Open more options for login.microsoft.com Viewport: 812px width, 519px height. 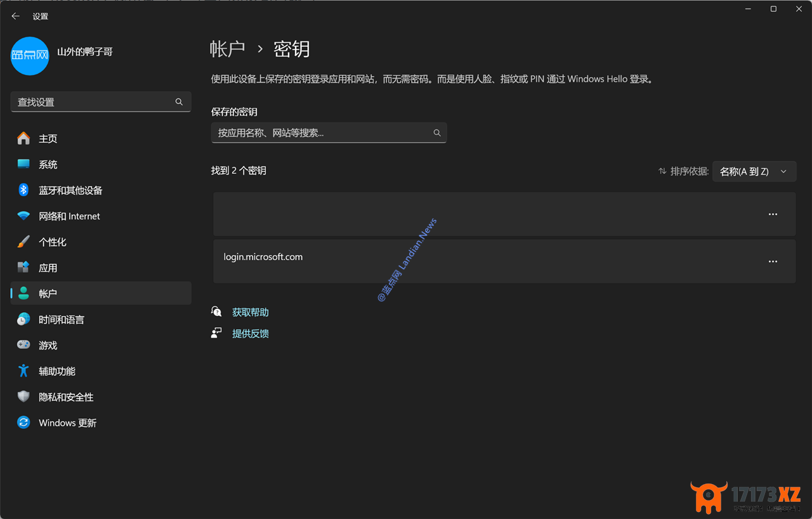pyautogui.click(x=773, y=261)
